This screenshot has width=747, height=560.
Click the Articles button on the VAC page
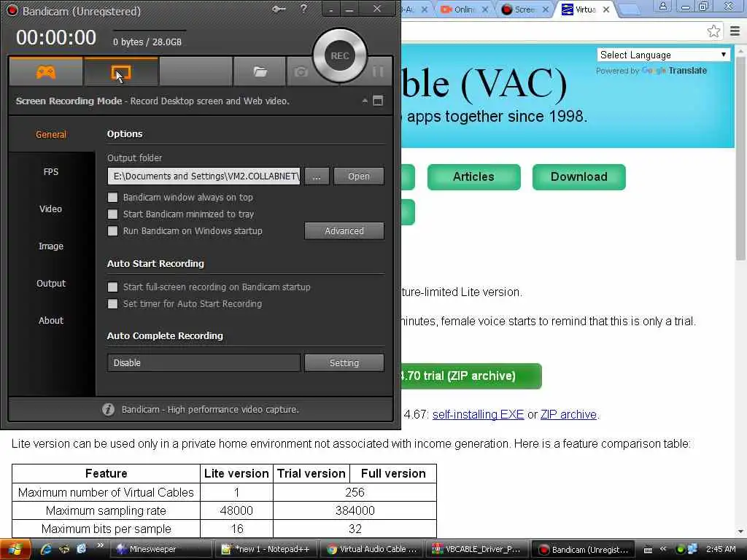[x=473, y=176]
